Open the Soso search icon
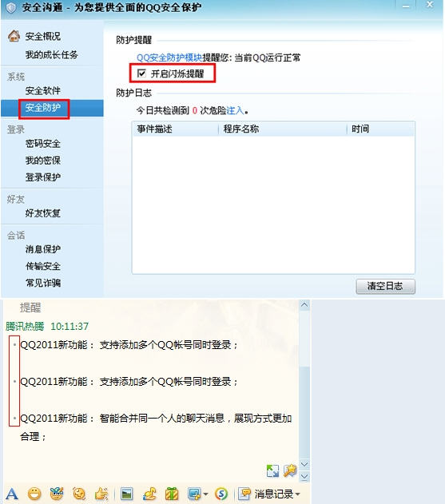 [221, 494]
